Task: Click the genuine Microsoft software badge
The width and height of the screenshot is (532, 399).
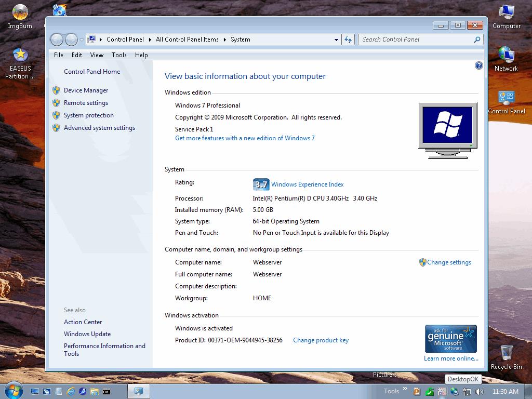Action: click(450, 339)
